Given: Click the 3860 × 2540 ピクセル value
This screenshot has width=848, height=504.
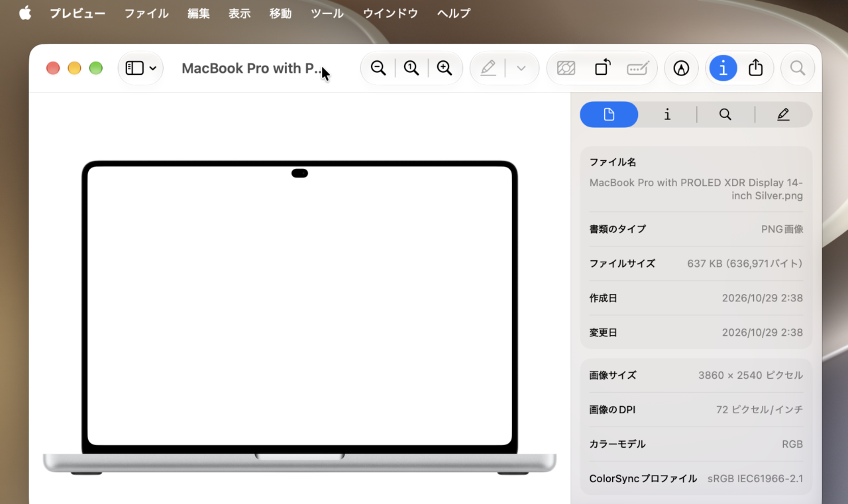Looking at the screenshot, I should click(751, 376).
